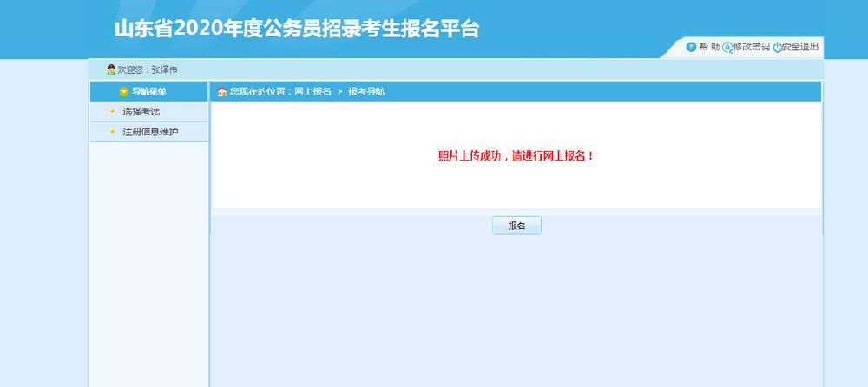Click the power icon beside 安全退出

pos(777,48)
